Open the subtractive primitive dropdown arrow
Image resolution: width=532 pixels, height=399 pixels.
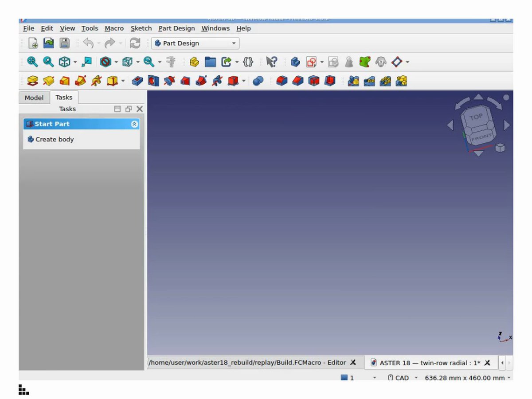244,81
